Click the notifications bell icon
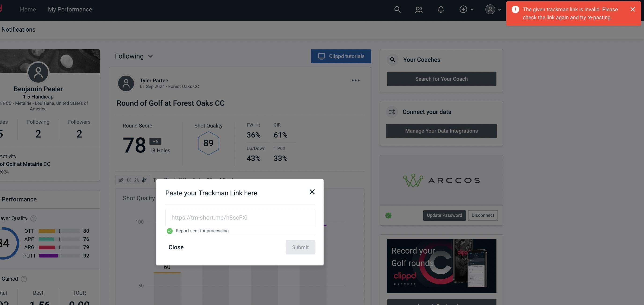 pos(441,9)
